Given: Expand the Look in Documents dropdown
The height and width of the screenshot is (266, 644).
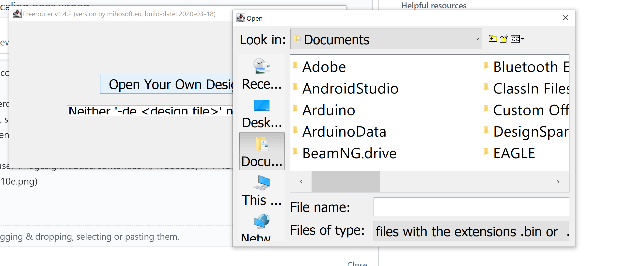Looking at the screenshot, I should click(477, 39).
